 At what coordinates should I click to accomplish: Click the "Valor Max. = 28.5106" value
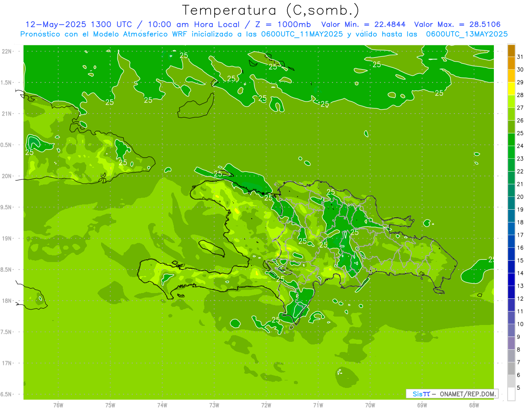click(x=458, y=24)
